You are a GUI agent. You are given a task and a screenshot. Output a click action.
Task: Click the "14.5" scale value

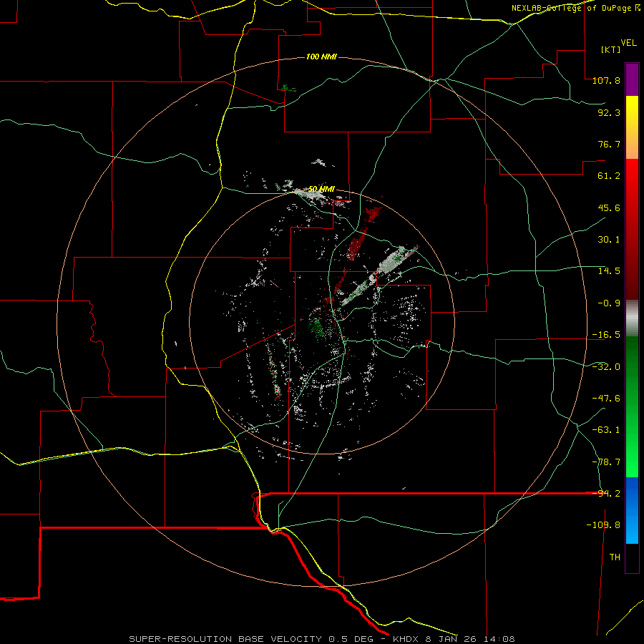[x=609, y=271]
